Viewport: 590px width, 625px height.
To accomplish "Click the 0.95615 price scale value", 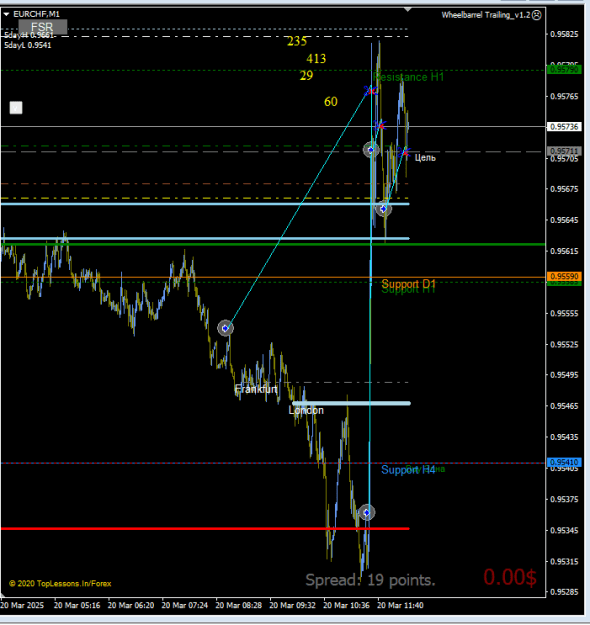I will [x=564, y=251].
